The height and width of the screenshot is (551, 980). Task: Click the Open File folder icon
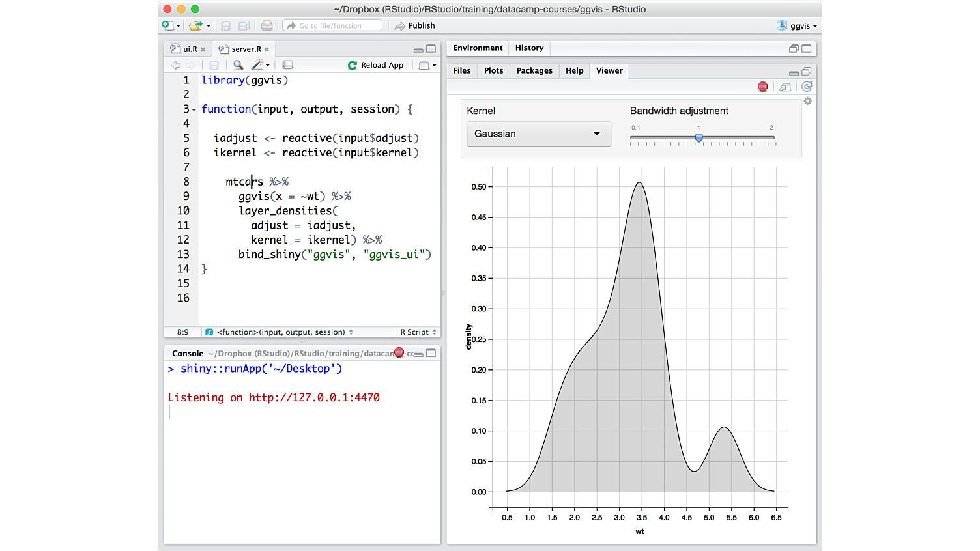click(195, 26)
